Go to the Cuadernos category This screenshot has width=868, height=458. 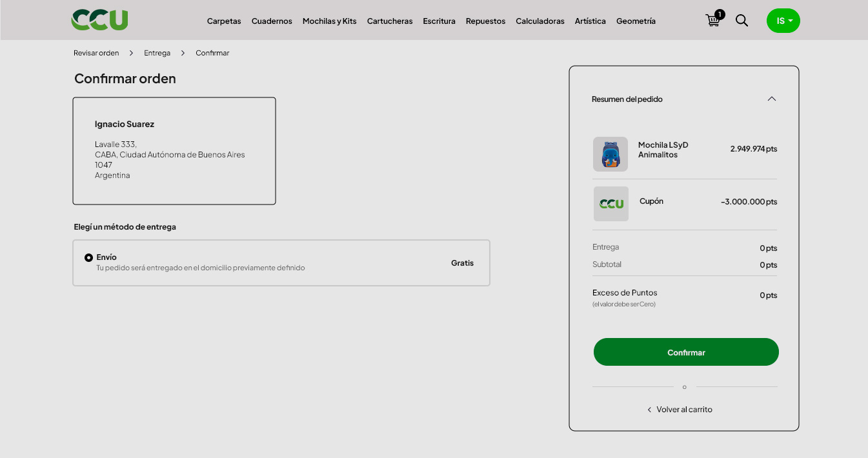pyautogui.click(x=272, y=21)
